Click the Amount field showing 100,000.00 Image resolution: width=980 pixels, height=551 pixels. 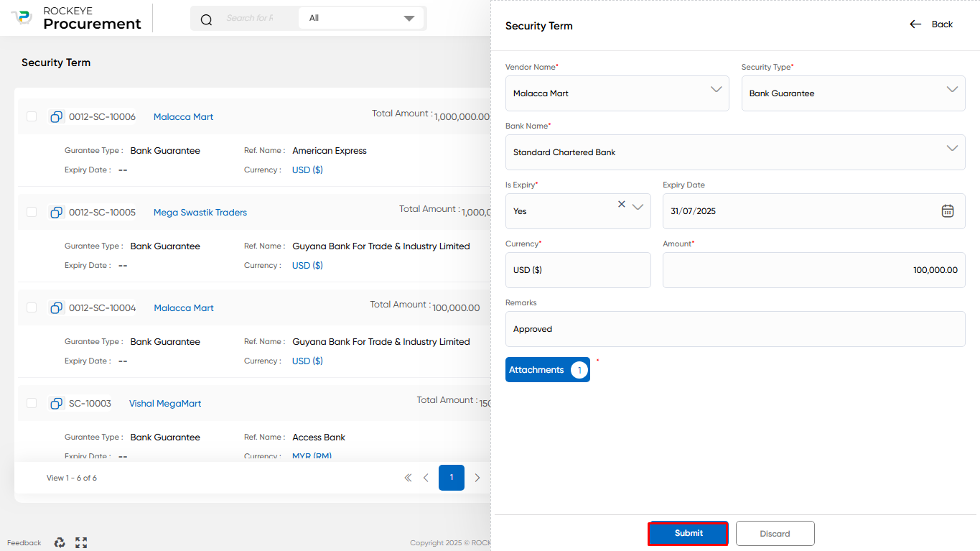(x=813, y=270)
